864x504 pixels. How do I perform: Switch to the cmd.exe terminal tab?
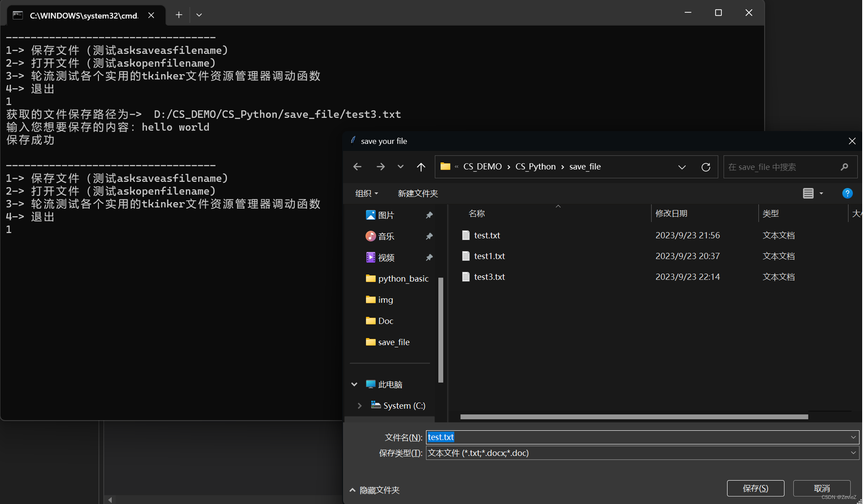[84, 15]
